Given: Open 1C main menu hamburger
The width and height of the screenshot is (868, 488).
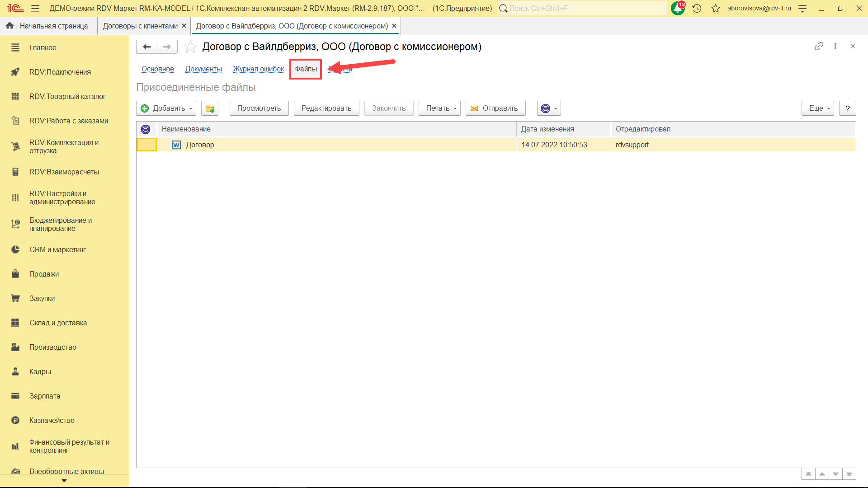Looking at the screenshot, I should click(35, 8).
